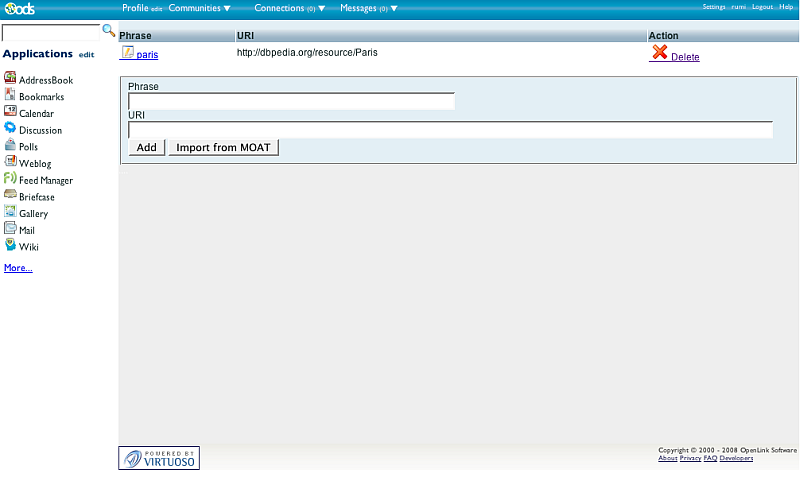Expand the Messages dropdown menu
The height and width of the screenshot is (485, 800).
(x=368, y=8)
